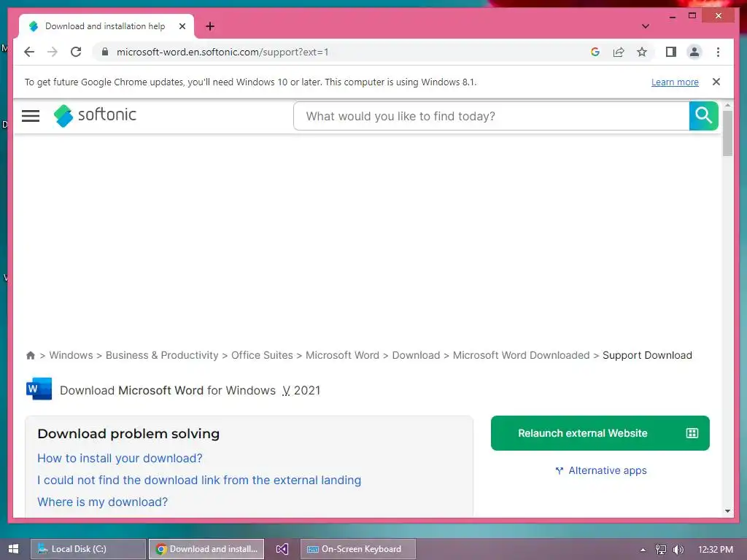Share this page via share icon
The height and width of the screenshot is (560, 747).
[619, 52]
